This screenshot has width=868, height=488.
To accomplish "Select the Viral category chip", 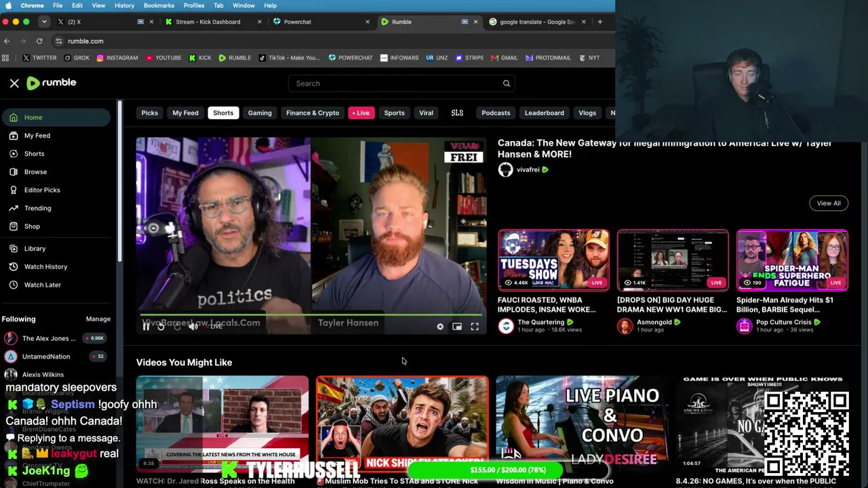I will coord(426,113).
